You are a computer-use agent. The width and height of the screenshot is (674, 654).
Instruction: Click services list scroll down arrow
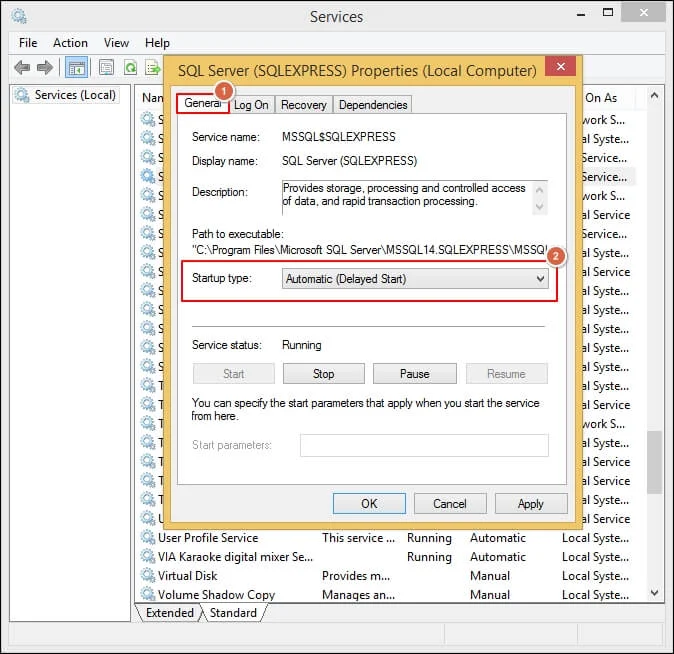[x=655, y=593]
